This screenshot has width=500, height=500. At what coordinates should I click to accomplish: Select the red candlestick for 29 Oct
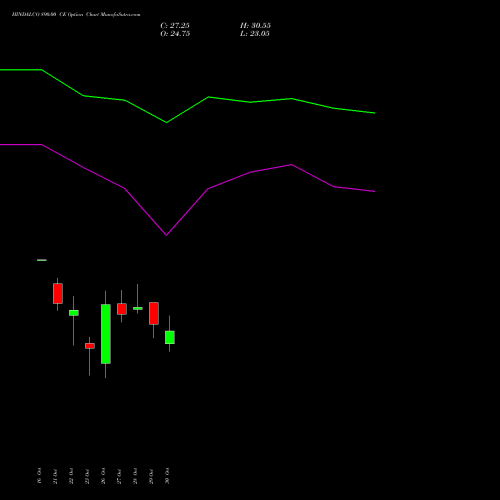[154, 313]
